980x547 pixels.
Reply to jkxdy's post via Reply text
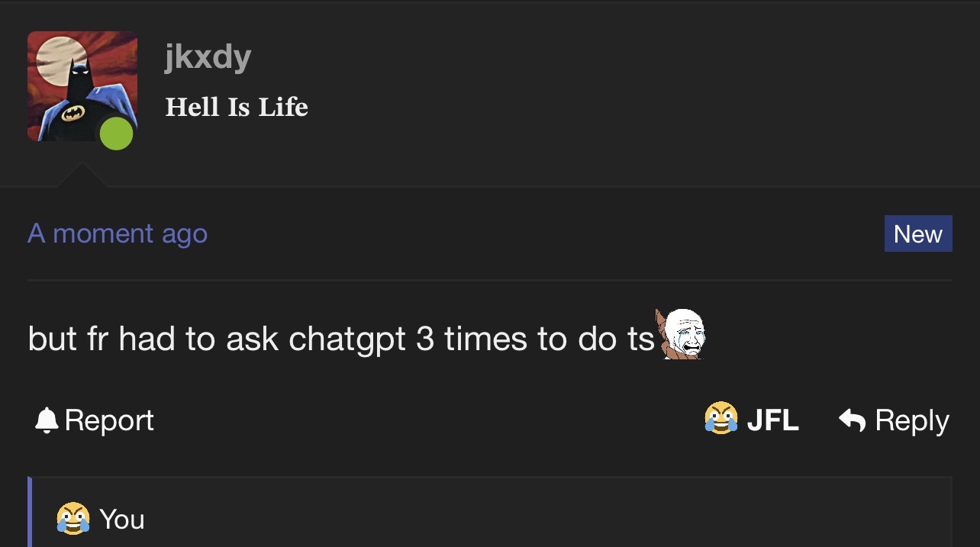912,421
